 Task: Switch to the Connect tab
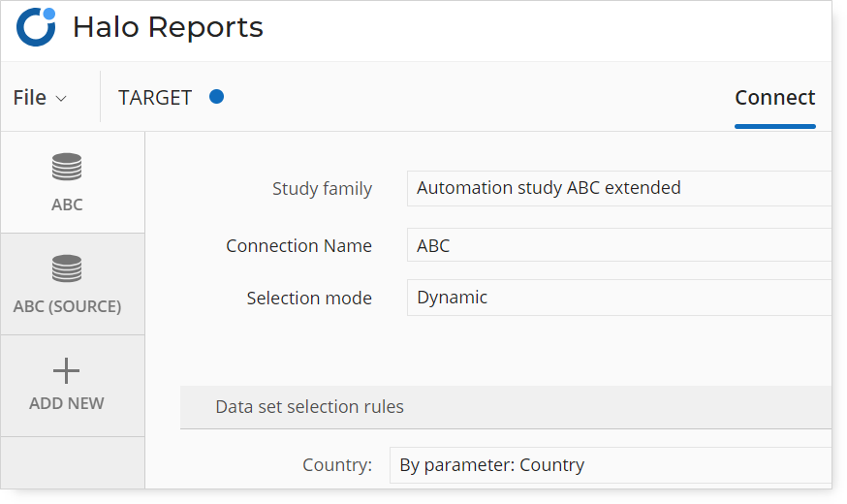tap(774, 98)
